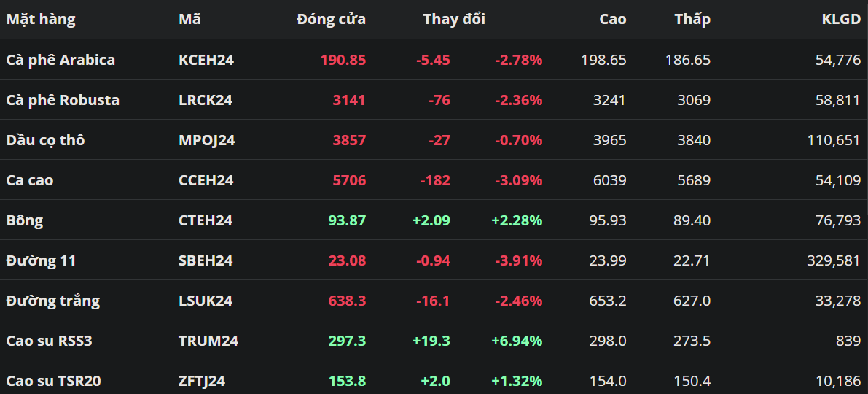This screenshot has height=394, width=868.
Task: Select the Cà phê Robusta commodity
Action: [63, 100]
